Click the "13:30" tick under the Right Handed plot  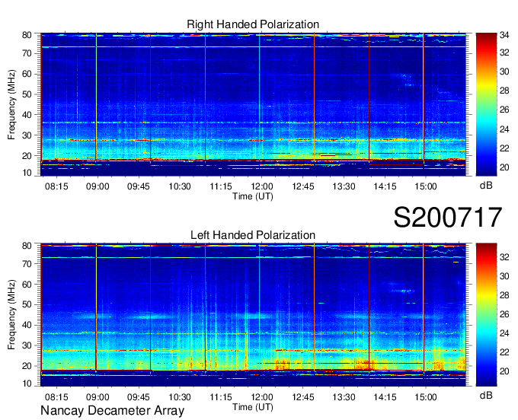coord(344,186)
